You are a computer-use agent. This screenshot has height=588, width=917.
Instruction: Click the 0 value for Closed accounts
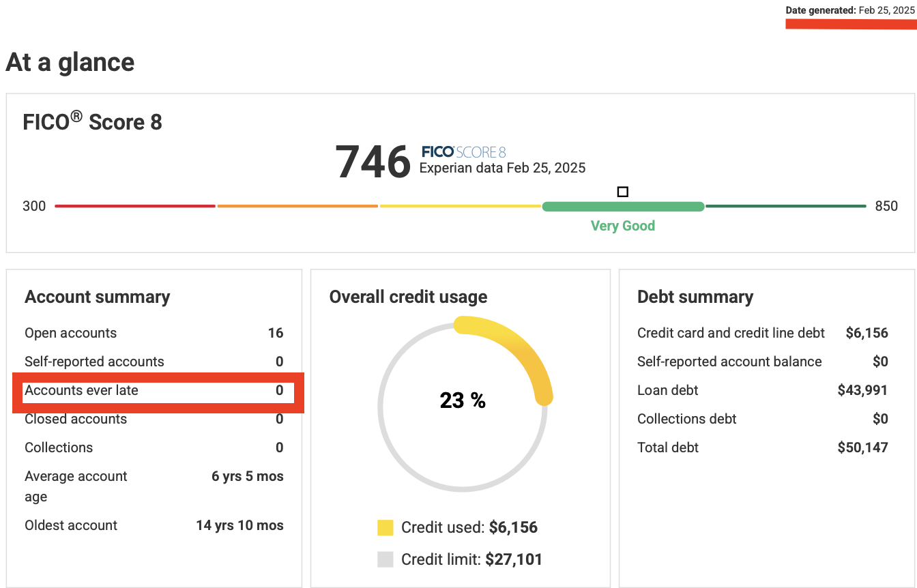click(280, 419)
